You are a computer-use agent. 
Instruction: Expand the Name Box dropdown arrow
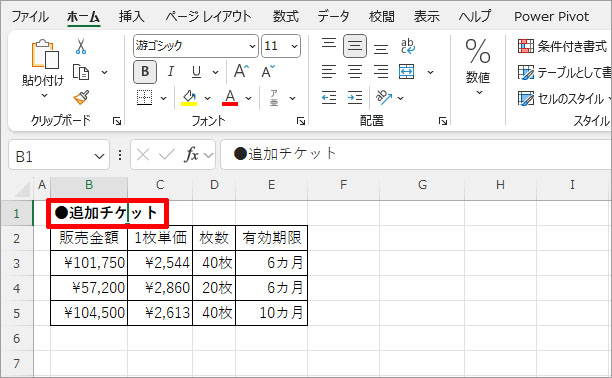[x=100, y=157]
